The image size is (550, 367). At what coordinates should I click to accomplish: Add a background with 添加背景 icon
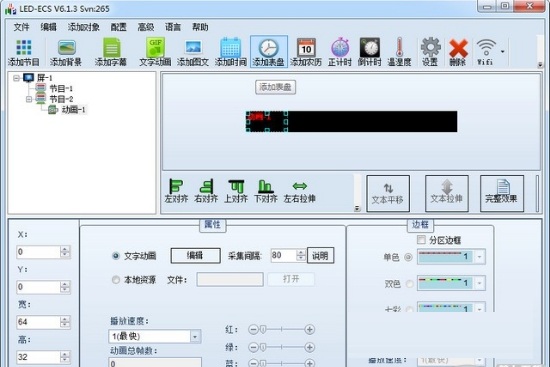(66, 53)
